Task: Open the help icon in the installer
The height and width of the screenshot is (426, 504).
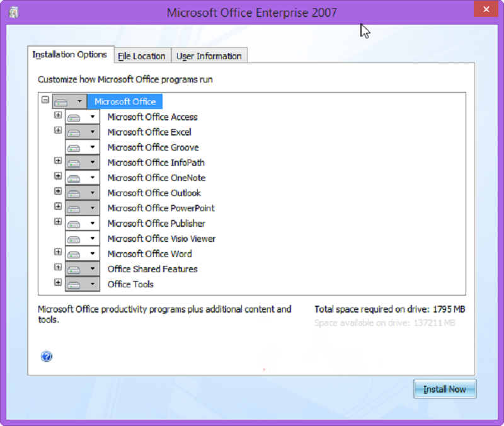Action: point(47,356)
